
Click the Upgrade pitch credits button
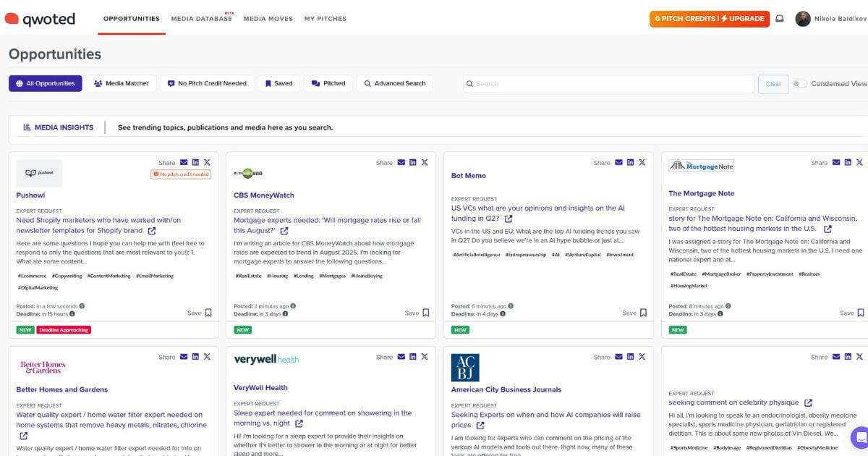point(708,18)
